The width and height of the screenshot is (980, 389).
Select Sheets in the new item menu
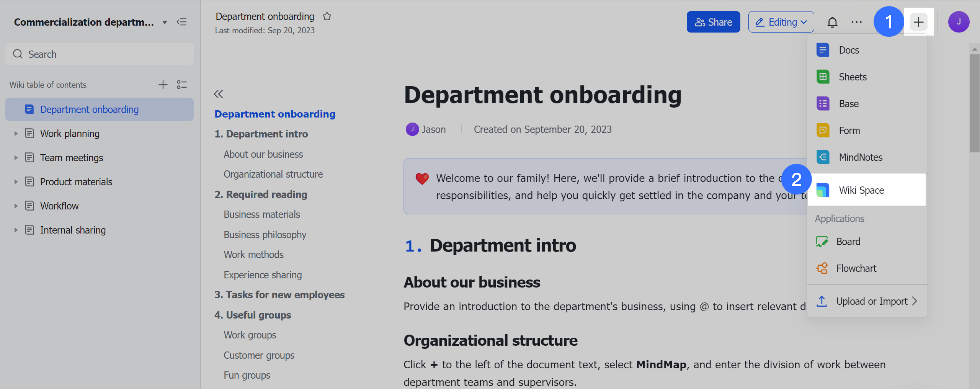click(x=853, y=77)
